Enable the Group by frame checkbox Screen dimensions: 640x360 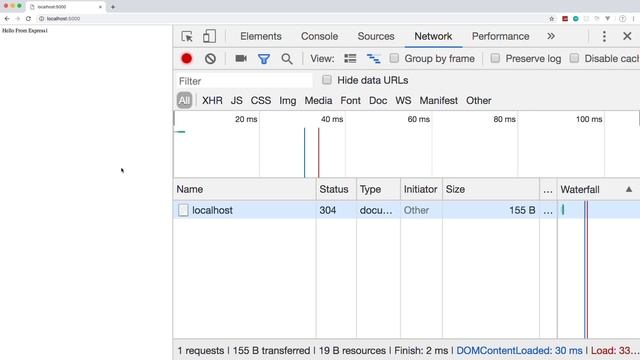[394, 58]
